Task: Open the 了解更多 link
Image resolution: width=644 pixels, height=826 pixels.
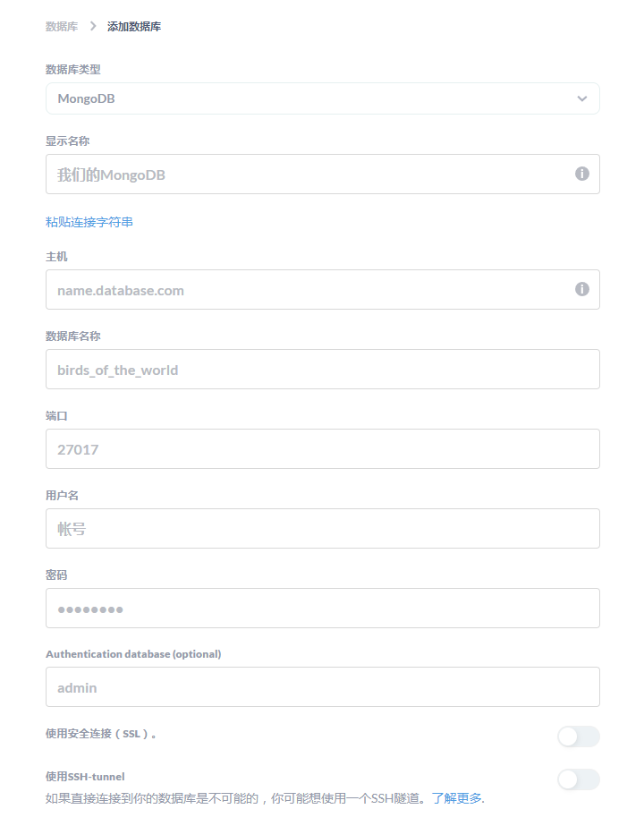Action: coord(457,798)
